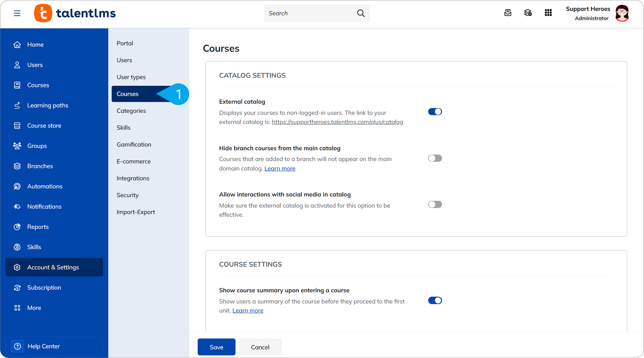Open the external catalog URL link
The width and height of the screenshot is (644, 358).
(x=337, y=122)
